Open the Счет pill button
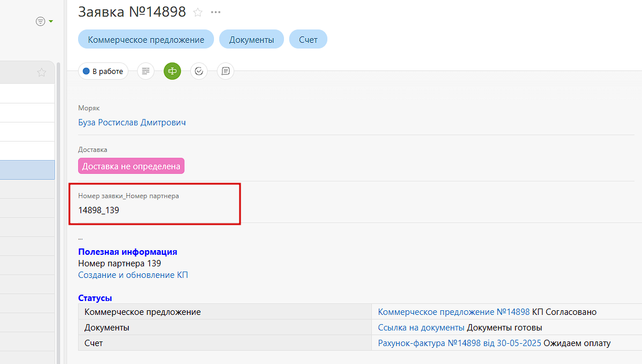This screenshot has width=642, height=364. (308, 39)
